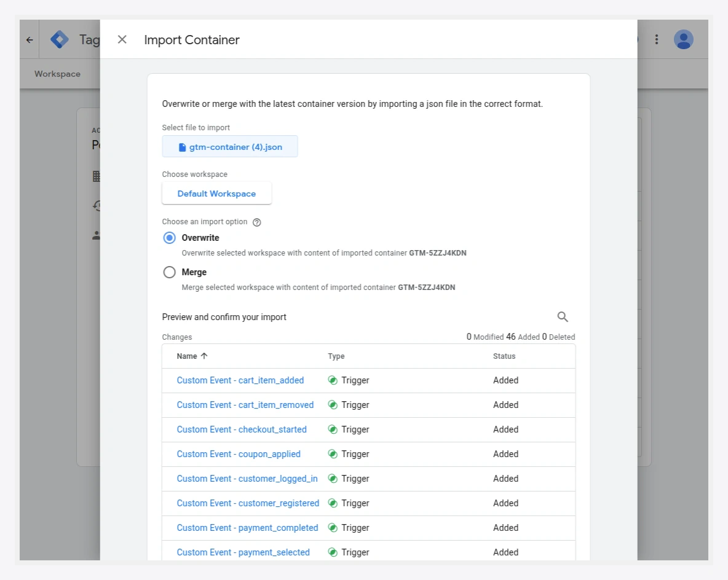This screenshot has height=580, width=728.
Task: Go back with the arrow in Tag Manager header
Action: click(30, 40)
